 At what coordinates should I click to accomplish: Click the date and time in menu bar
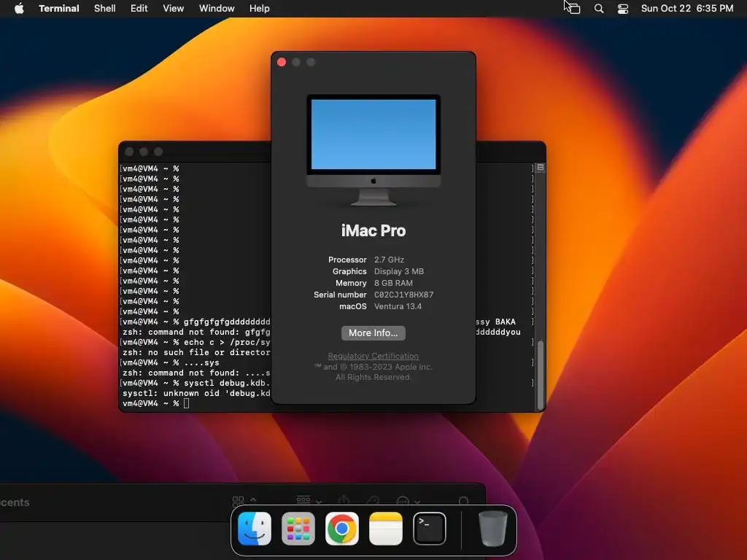click(687, 8)
